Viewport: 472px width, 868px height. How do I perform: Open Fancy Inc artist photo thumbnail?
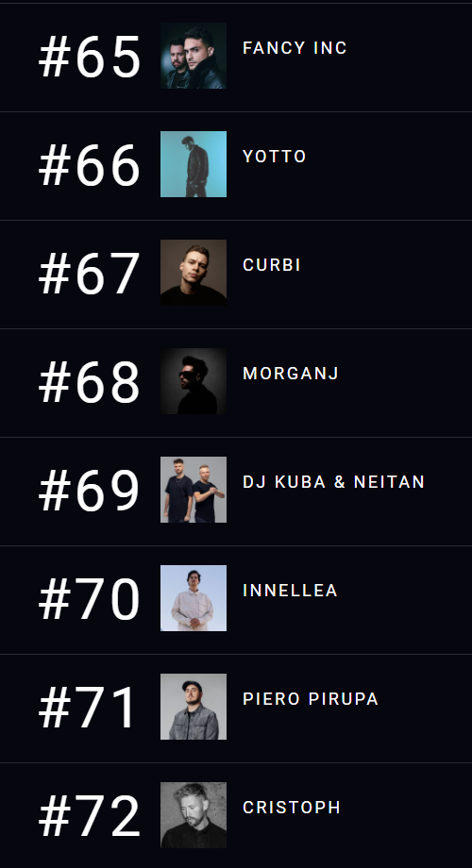click(x=194, y=56)
